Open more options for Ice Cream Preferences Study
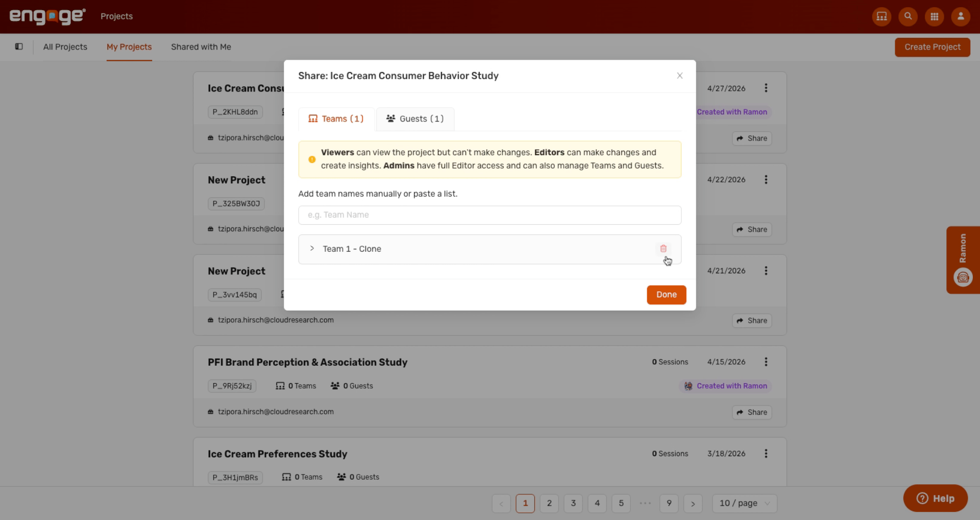The width and height of the screenshot is (980, 520). click(766, 454)
